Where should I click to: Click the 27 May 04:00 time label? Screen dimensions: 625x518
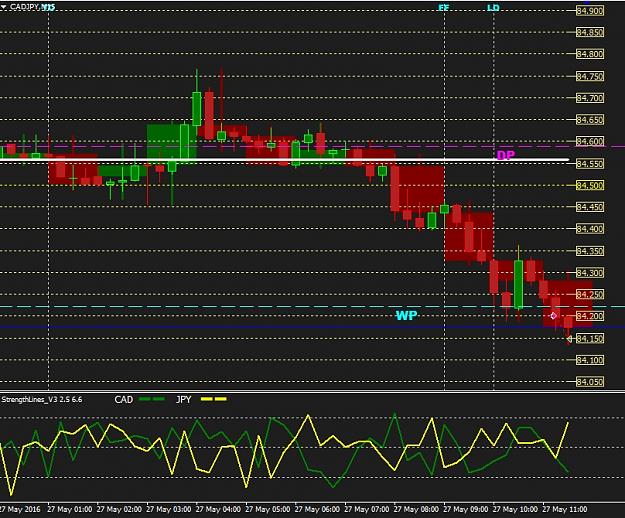coord(218,509)
